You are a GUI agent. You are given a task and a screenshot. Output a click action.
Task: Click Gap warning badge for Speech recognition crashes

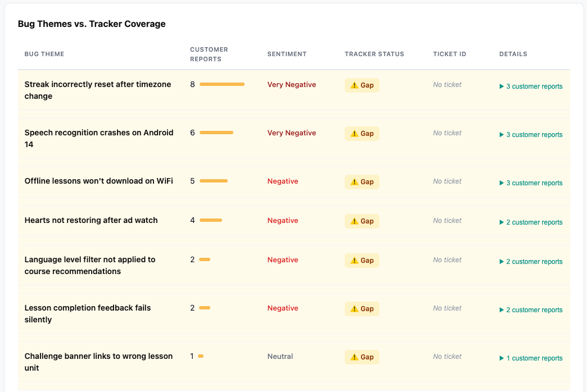362,134
